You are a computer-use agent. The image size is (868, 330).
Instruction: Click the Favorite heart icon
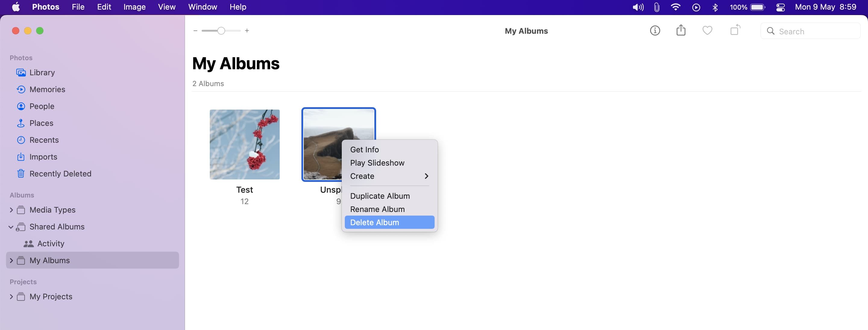pyautogui.click(x=707, y=31)
